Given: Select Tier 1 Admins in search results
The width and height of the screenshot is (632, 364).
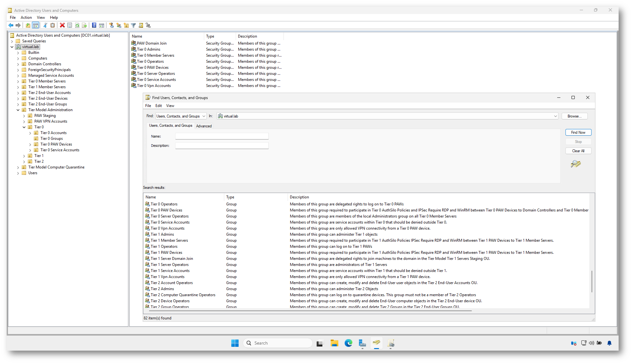Looking at the screenshot, I should [162, 234].
